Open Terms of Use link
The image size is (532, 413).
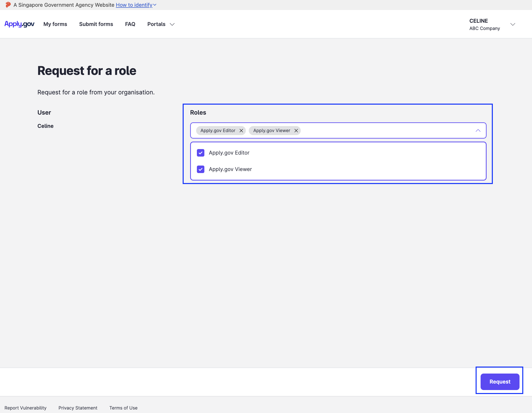pyautogui.click(x=123, y=408)
